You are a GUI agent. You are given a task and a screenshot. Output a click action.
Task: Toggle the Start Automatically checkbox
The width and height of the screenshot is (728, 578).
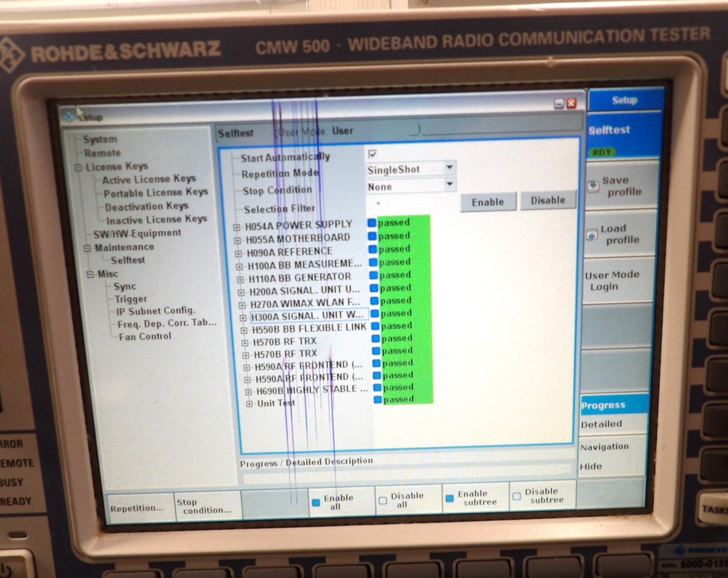[x=372, y=154]
